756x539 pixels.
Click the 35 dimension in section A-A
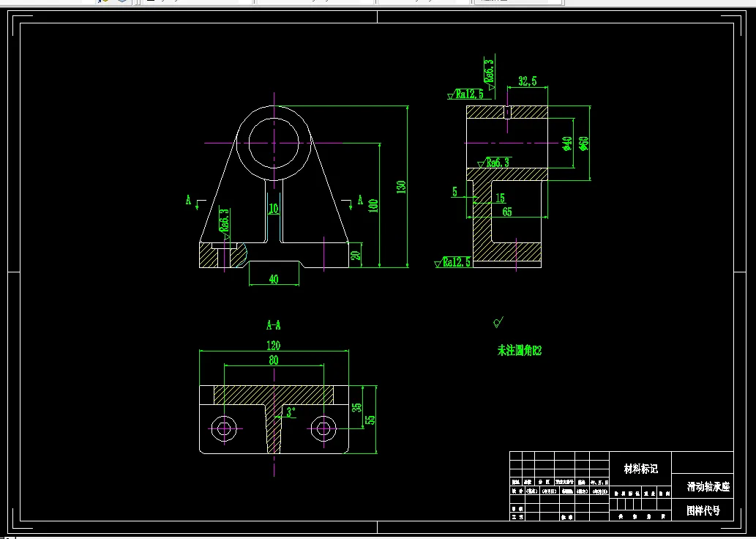point(357,407)
